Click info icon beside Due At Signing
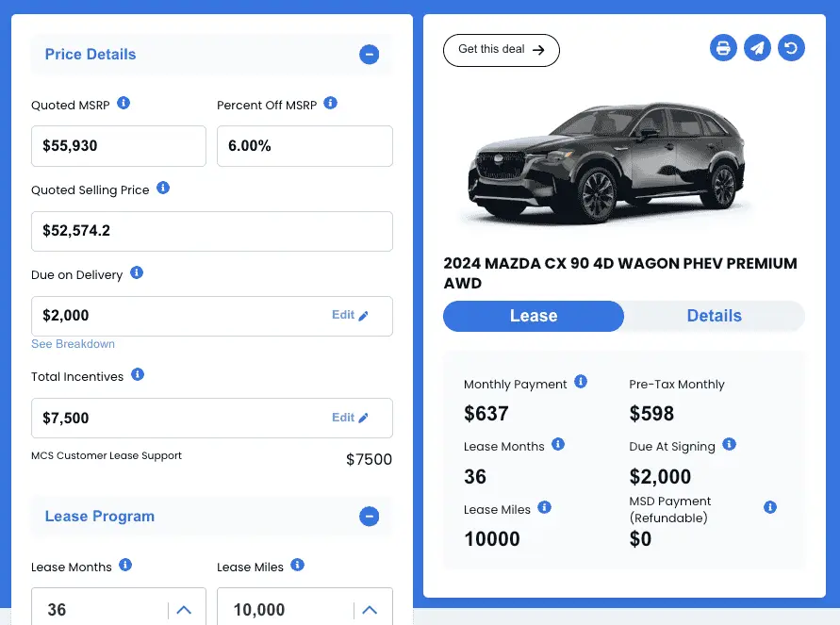Viewport: 840px width, 625px height. [729, 444]
